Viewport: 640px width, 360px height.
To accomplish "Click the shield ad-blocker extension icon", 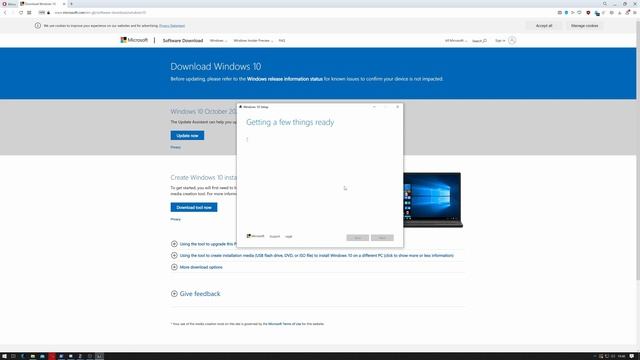I will tap(588, 13).
